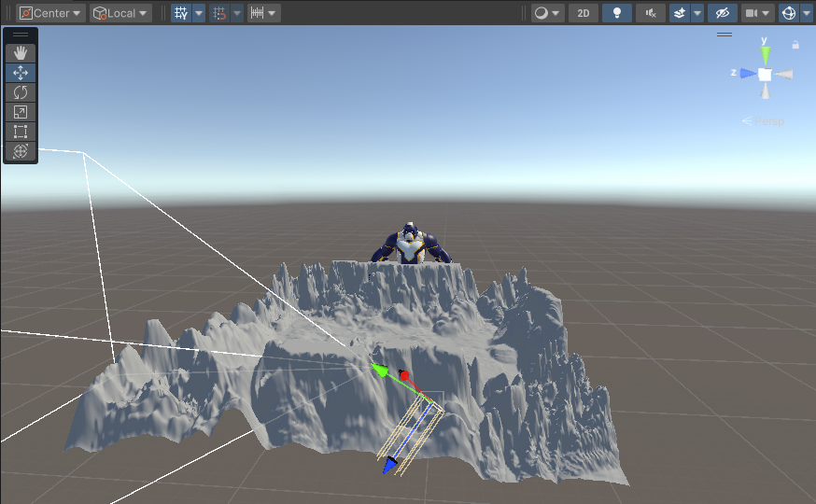Toggle Gizmos visibility
Viewport: 816px width, 504px height.
(789, 13)
